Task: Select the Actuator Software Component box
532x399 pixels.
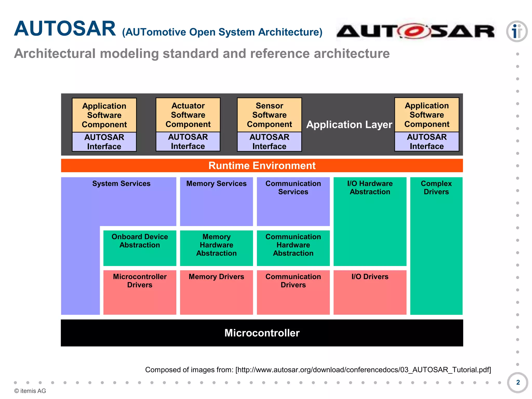Action: 188,115
